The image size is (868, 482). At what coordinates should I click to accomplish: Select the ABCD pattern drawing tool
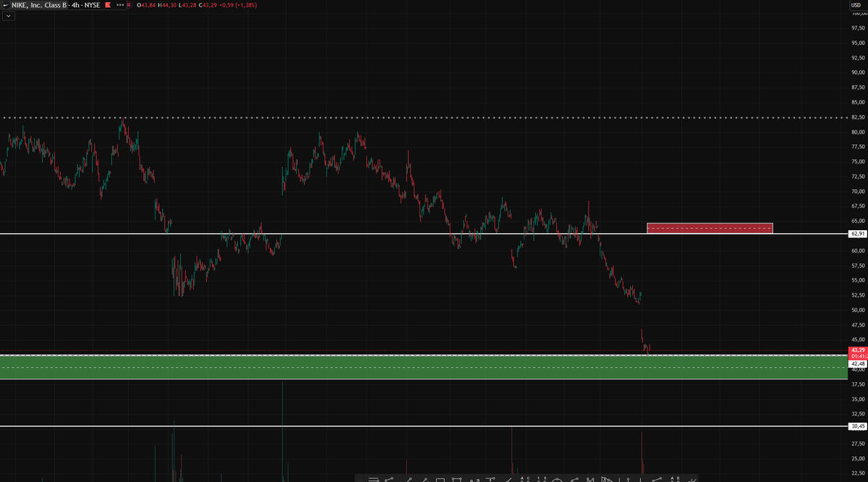pos(526,478)
